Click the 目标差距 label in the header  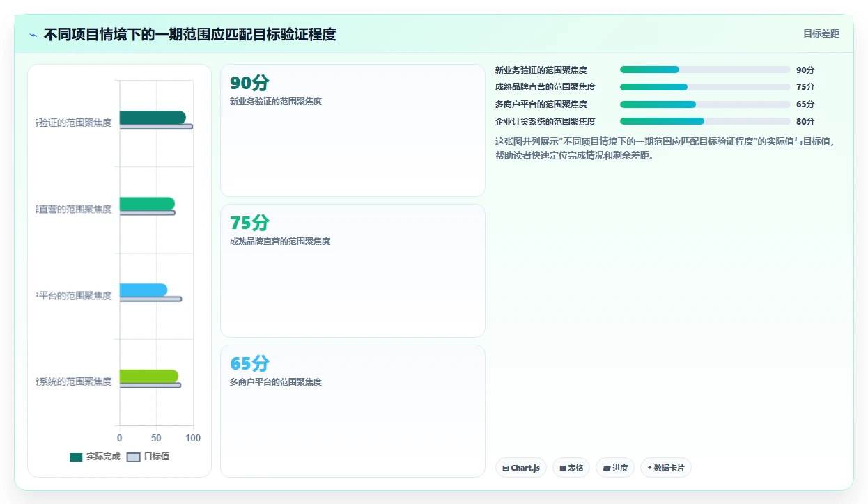(821, 33)
